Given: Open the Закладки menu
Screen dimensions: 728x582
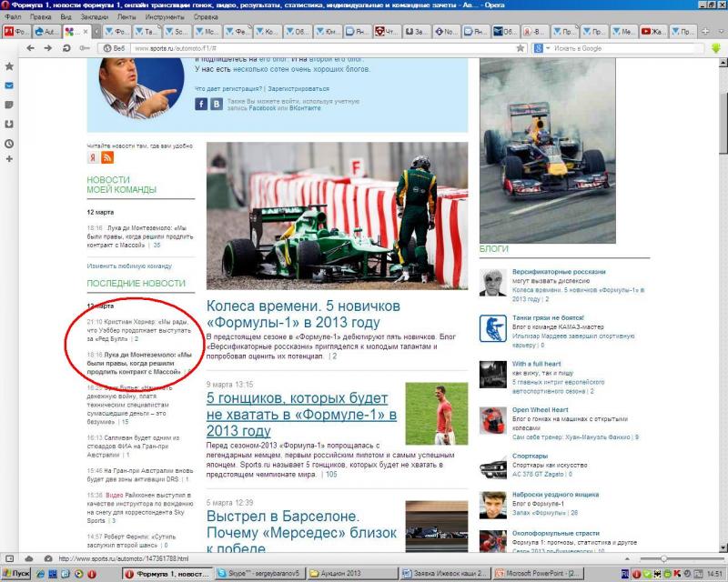Looking at the screenshot, I should click(x=95, y=16).
